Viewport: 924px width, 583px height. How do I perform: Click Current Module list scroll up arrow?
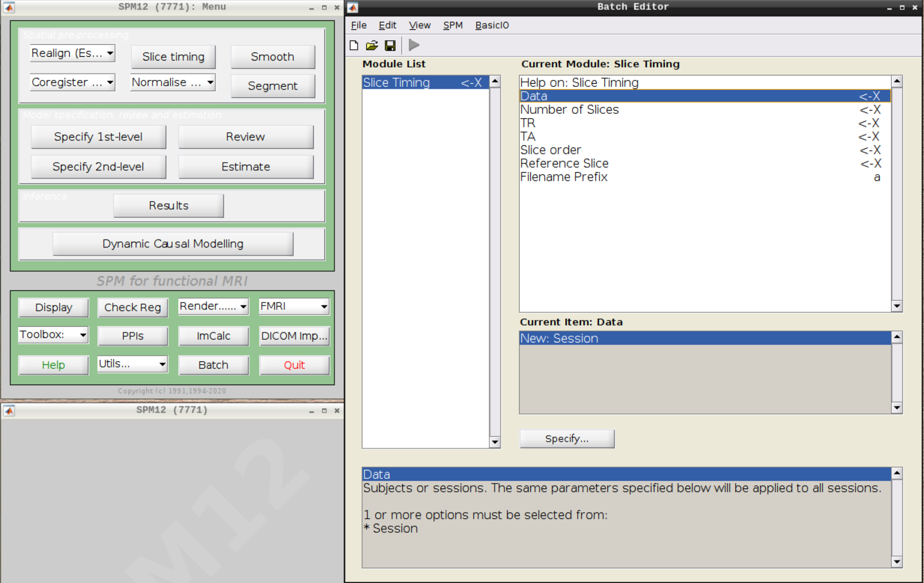[x=897, y=82]
